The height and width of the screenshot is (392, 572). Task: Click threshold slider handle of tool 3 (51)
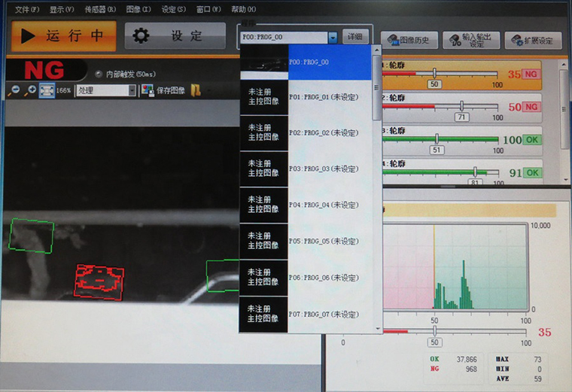(x=437, y=138)
